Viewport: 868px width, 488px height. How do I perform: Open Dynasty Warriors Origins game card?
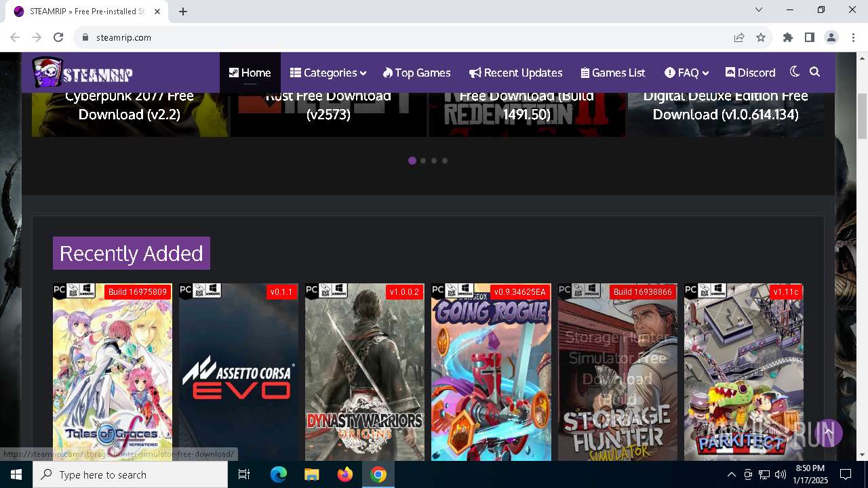pos(365,373)
